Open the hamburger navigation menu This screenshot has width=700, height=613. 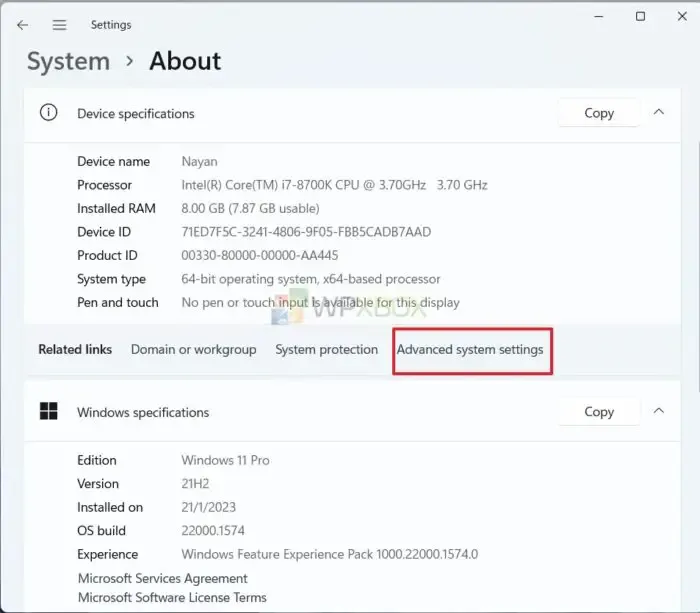click(x=59, y=25)
